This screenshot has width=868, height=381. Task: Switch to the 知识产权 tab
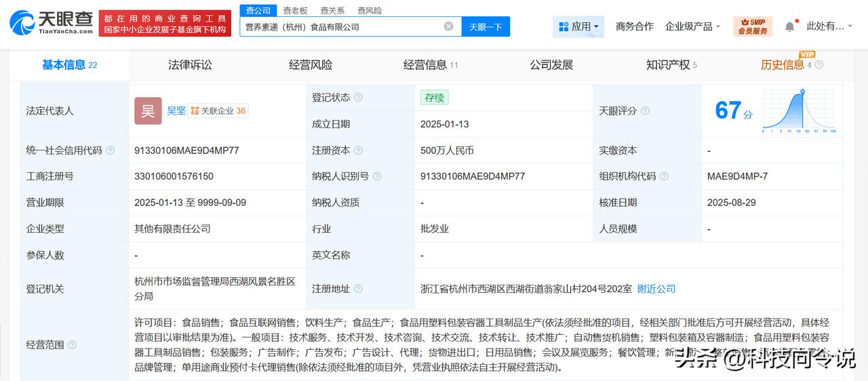pos(671,65)
